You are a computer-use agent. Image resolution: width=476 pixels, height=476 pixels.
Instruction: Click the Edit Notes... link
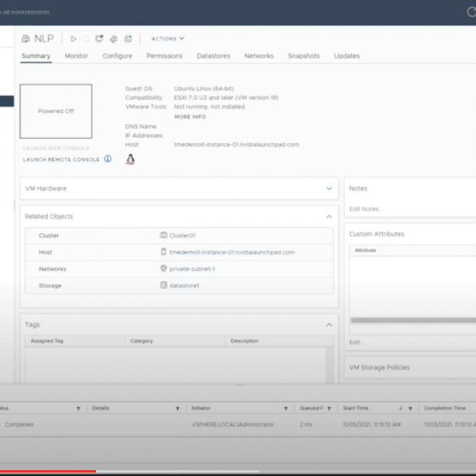[x=365, y=209]
